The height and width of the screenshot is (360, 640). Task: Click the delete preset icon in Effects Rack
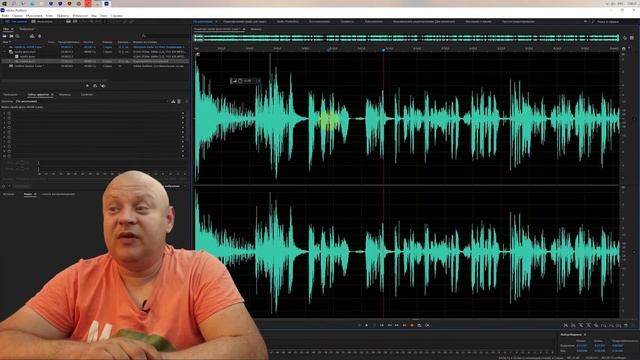(x=179, y=101)
